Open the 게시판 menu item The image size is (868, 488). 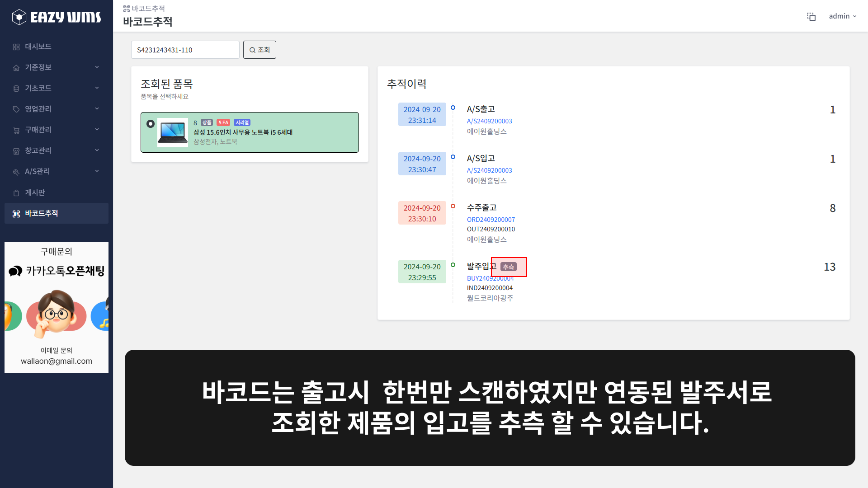coord(36,192)
